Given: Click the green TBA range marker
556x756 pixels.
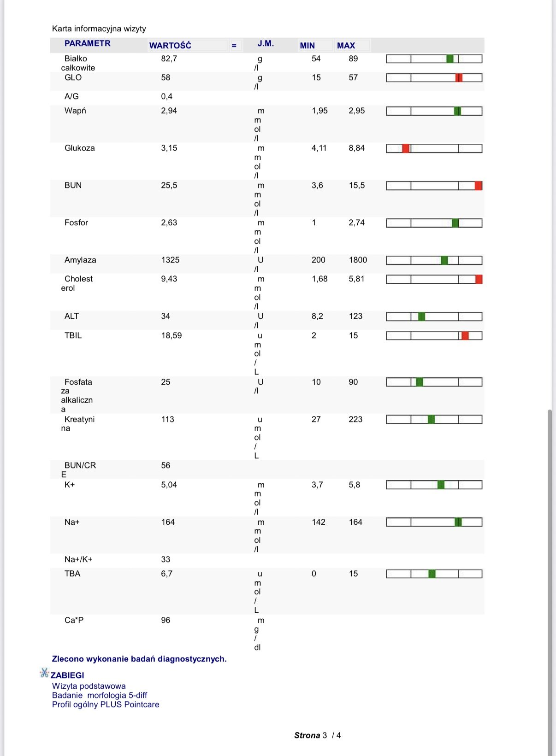Looking at the screenshot, I should point(432,574).
